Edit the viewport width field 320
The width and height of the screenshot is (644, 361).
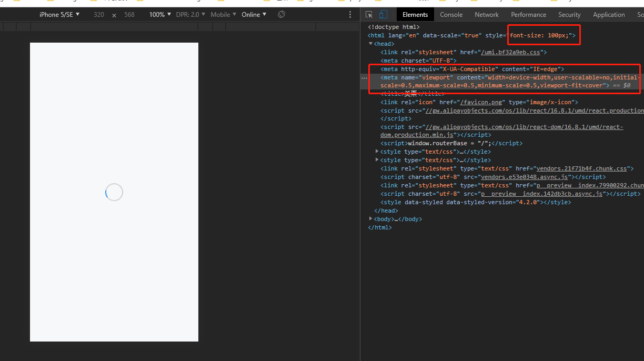click(x=99, y=15)
